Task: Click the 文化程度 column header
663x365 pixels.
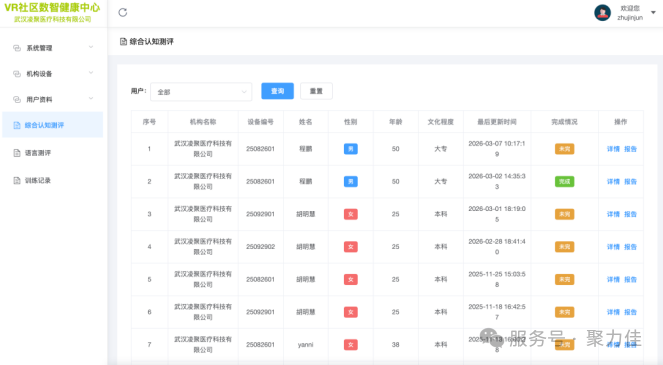Action: (441, 122)
